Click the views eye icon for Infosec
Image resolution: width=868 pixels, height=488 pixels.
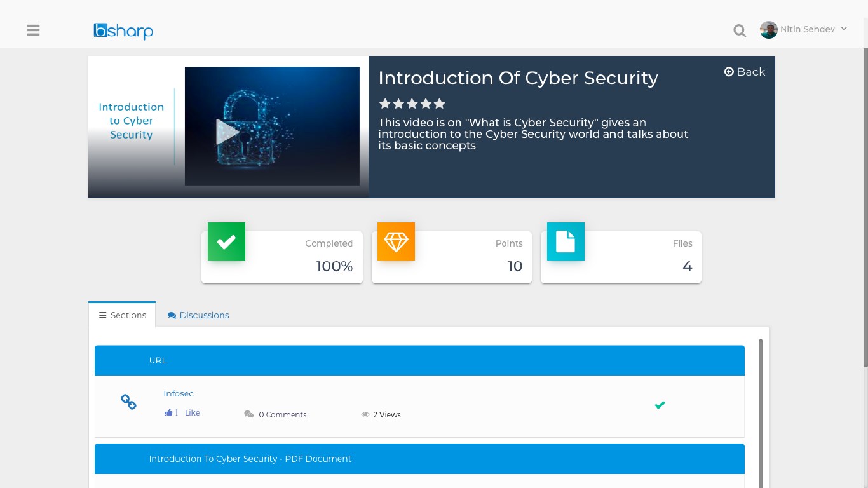pos(365,414)
